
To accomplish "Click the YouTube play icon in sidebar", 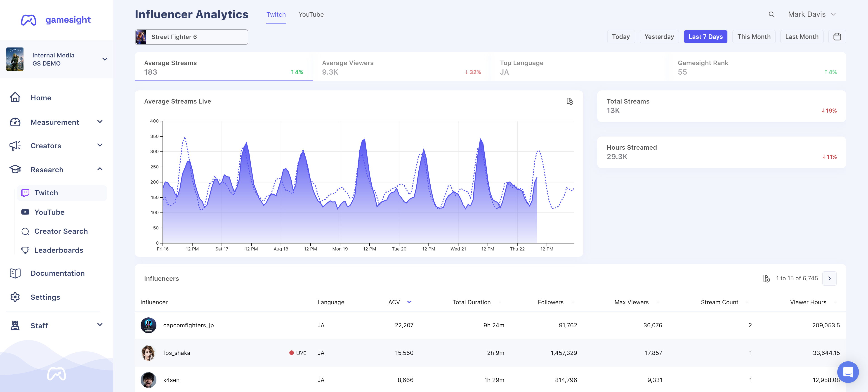I will point(25,212).
